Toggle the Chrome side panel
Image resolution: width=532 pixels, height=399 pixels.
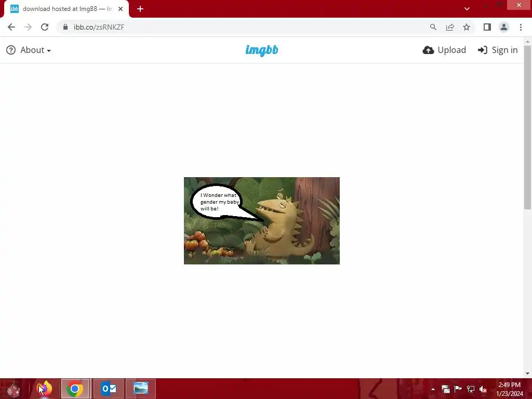click(487, 27)
